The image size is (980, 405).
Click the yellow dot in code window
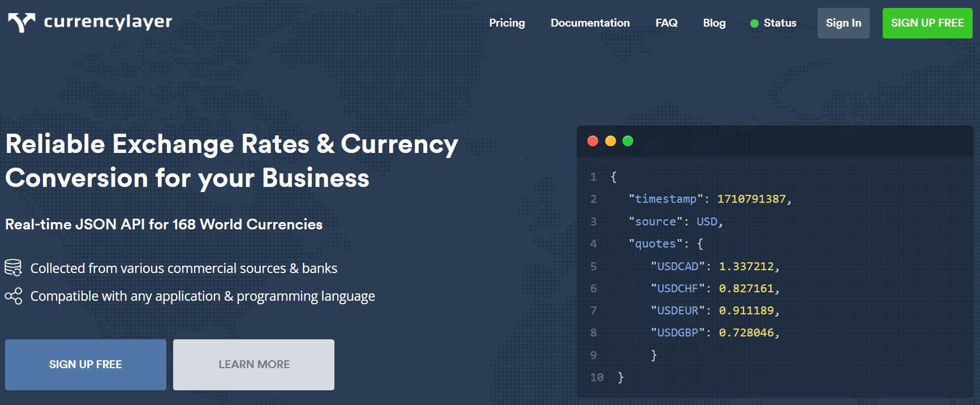[611, 141]
